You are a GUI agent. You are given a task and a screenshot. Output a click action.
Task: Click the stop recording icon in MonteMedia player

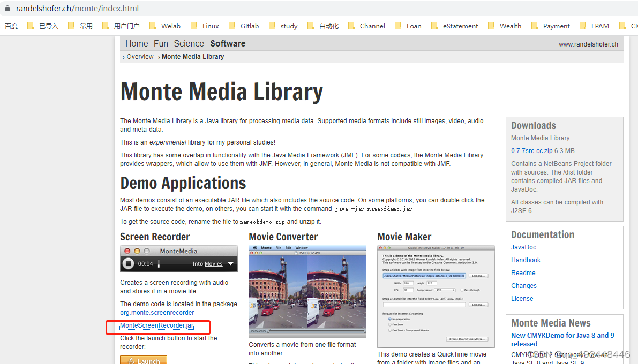coord(129,263)
